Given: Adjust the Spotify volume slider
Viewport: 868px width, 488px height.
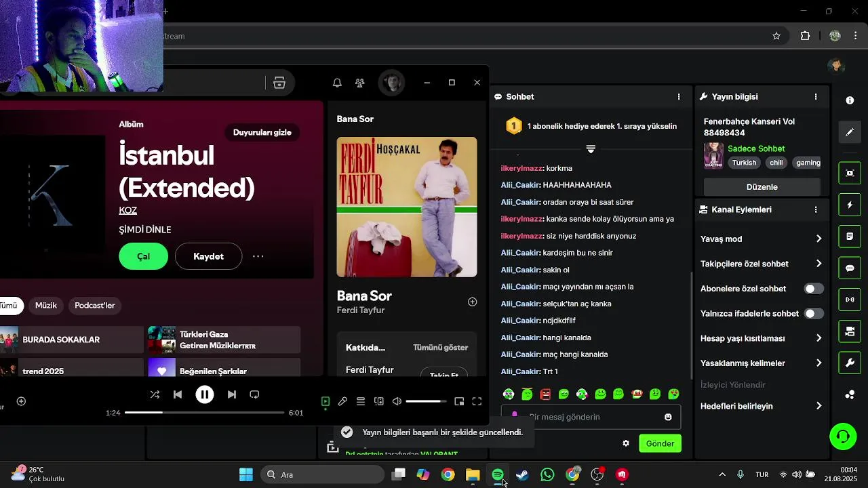Looking at the screenshot, I should pos(426,401).
